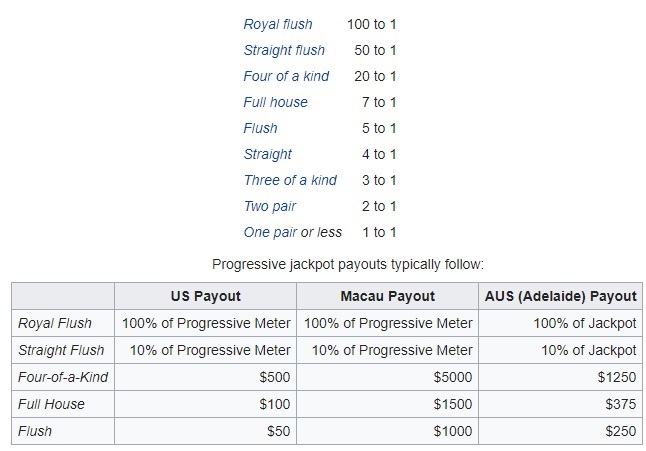
Task: Click the Two pair link
Action: (x=270, y=206)
